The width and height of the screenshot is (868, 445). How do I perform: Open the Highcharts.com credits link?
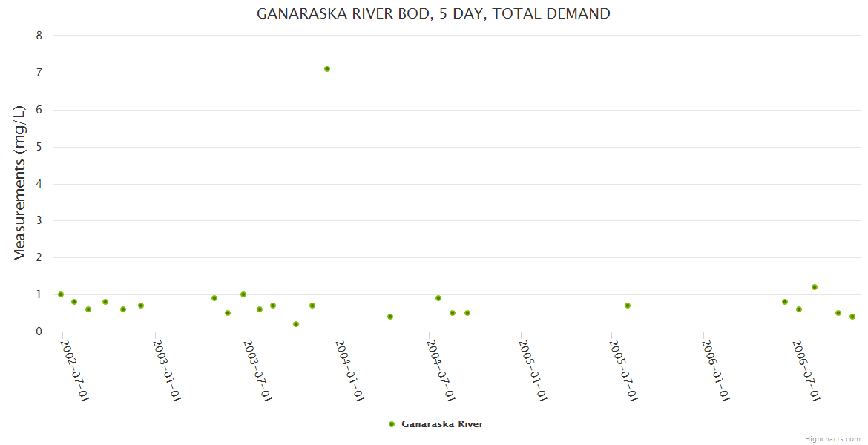[x=832, y=438]
